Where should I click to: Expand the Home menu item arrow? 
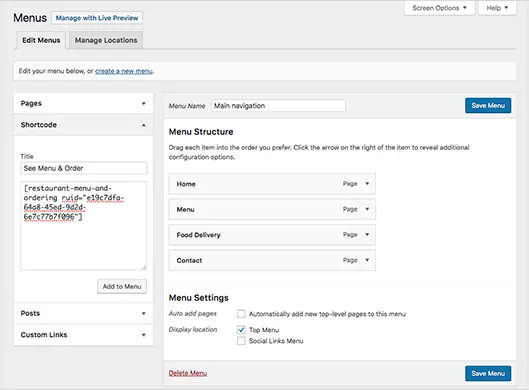pyautogui.click(x=367, y=184)
